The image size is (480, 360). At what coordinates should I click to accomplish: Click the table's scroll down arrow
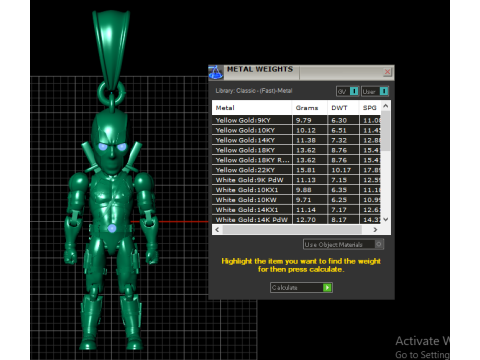(386, 219)
